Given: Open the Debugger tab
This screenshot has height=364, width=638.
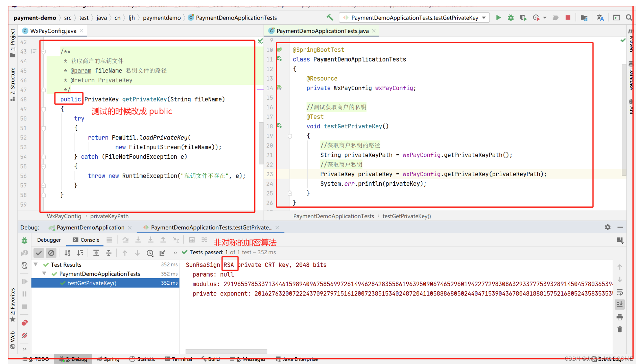Looking at the screenshot, I should [49, 240].
